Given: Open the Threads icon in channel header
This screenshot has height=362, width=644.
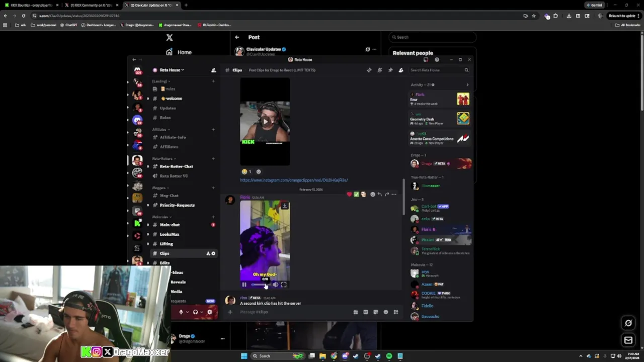Looking at the screenshot, I should click(x=369, y=70).
